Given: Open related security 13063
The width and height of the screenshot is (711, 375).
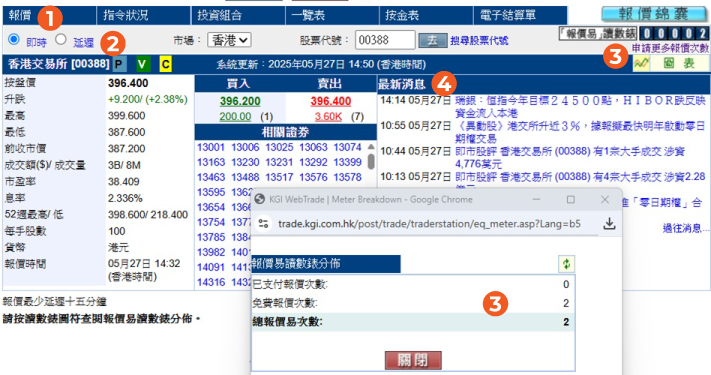Looking at the screenshot, I should [x=313, y=147].
